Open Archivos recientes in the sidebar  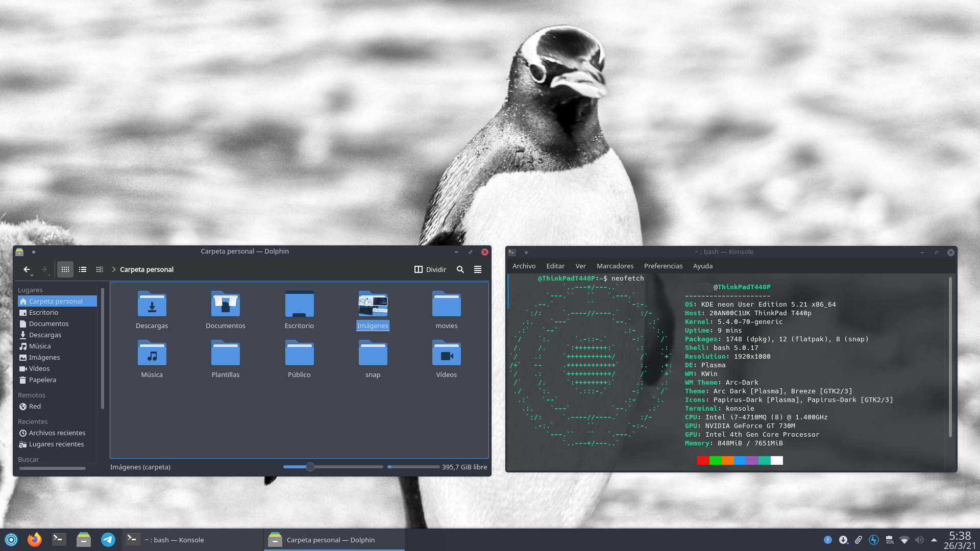coord(57,433)
